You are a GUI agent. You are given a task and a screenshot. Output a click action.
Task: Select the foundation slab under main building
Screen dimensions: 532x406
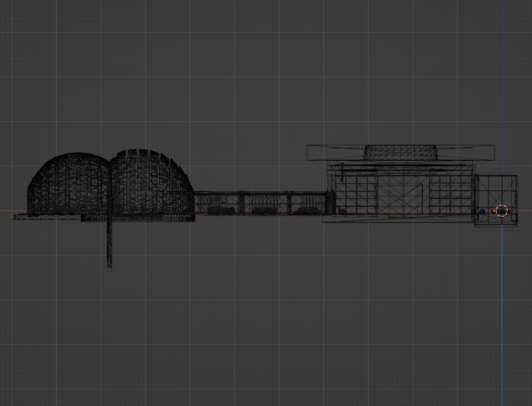[399, 218]
